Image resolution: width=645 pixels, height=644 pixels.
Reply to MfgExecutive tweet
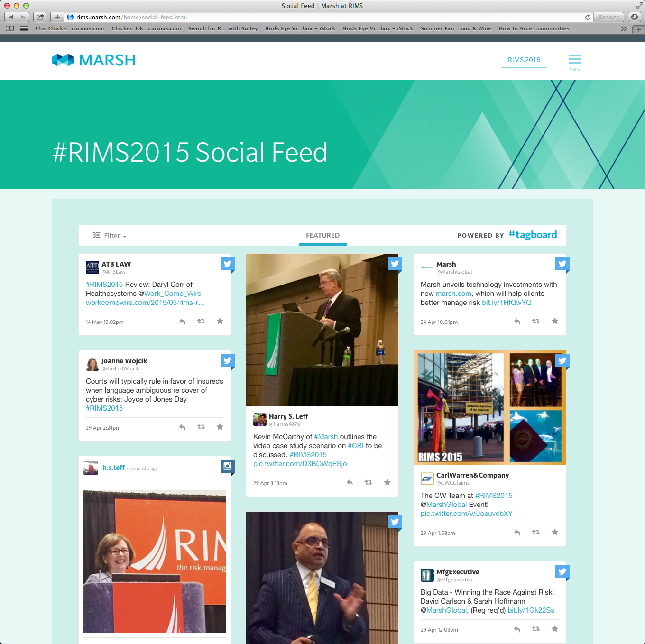tap(517, 629)
